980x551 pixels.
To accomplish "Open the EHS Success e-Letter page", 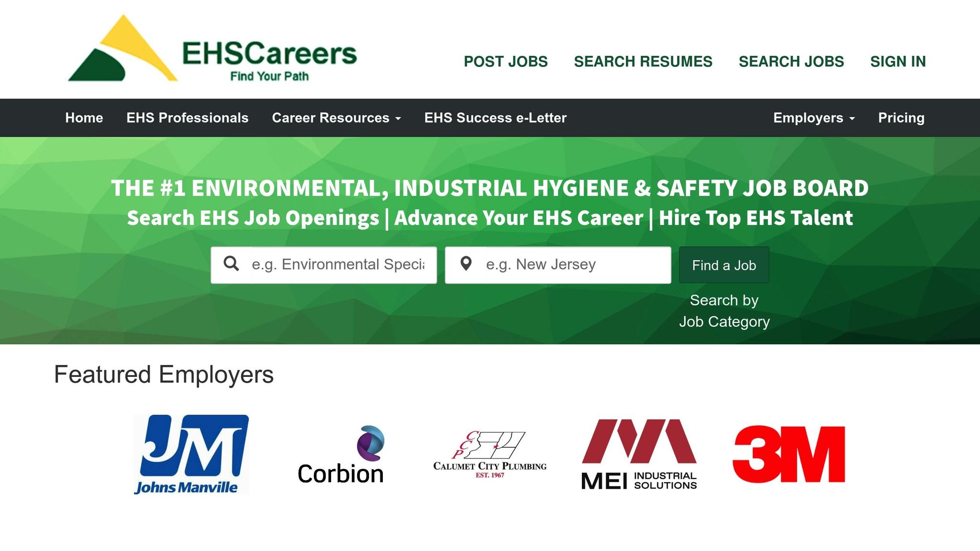I will click(495, 118).
